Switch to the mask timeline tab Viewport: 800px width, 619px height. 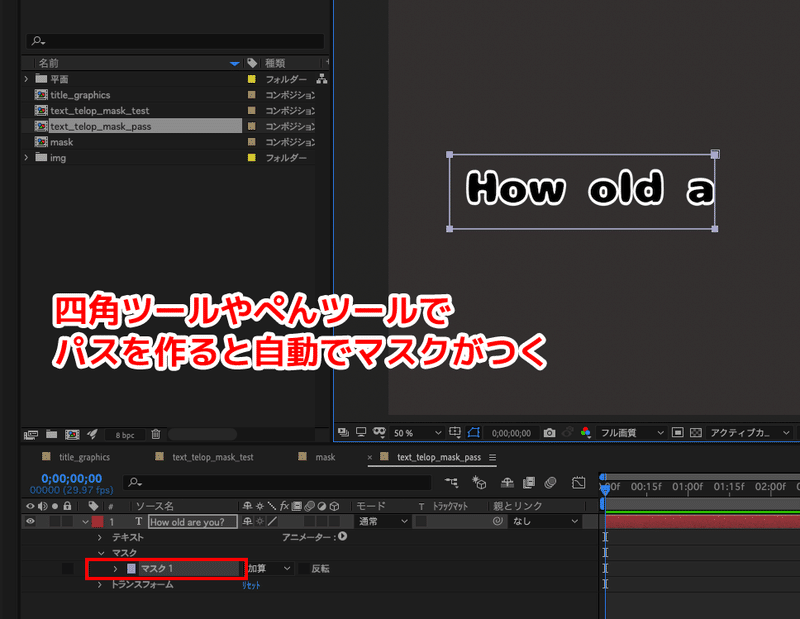coord(325,457)
